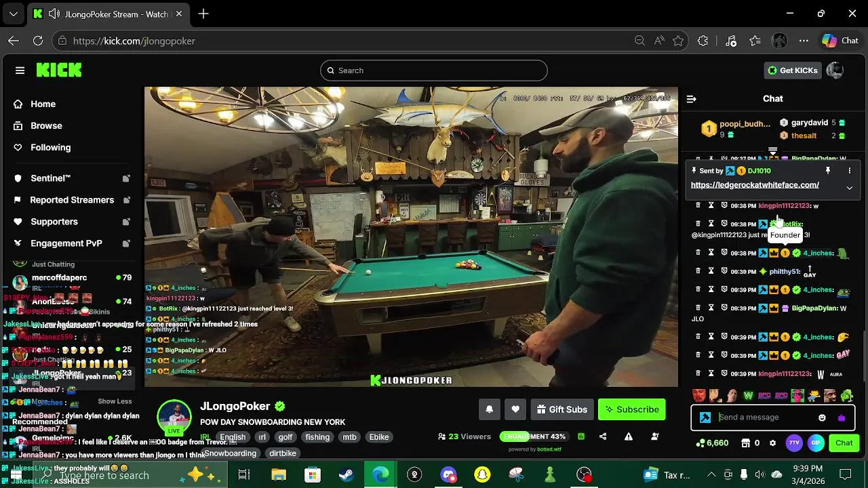The image size is (868, 488).
Task: Click the green Chat send button
Action: click(x=844, y=443)
